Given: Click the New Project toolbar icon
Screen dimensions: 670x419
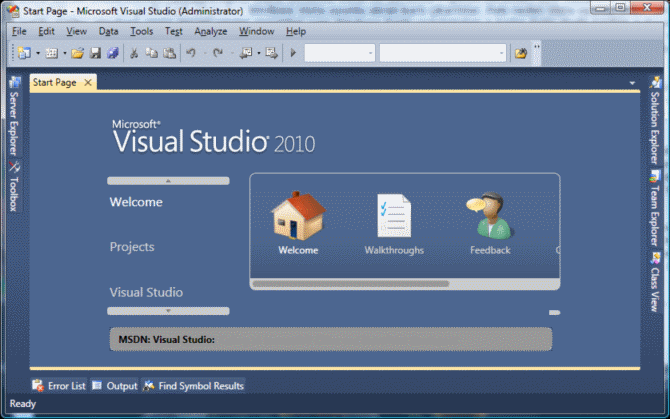Looking at the screenshot, I should (24, 53).
